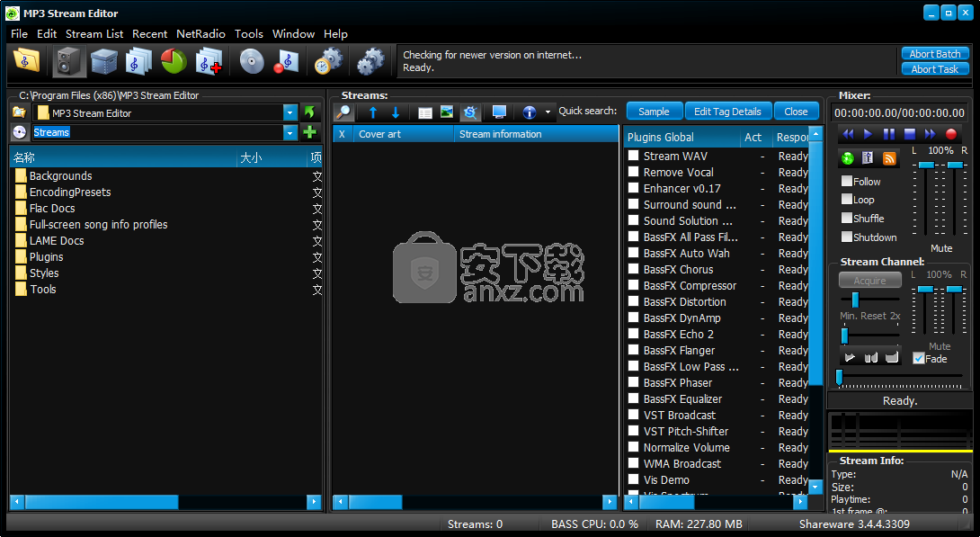Uncheck the Fade checkbox
Image resolution: width=980 pixels, height=537 pixels.
coord(919,358)
